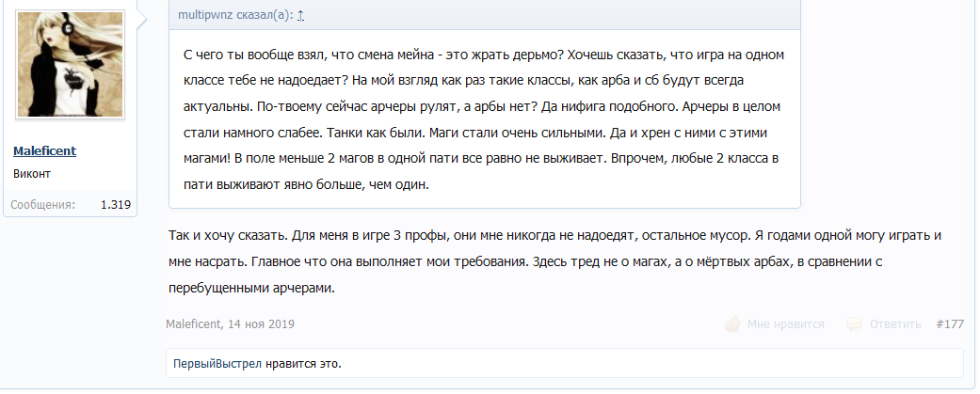Click reply text starting "Так и хочу сказать"

pyautogui.click(x=555, y=262)
